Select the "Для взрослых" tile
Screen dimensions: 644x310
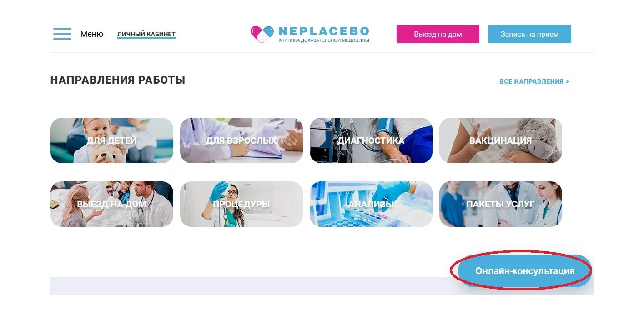[x=241, y=140]
